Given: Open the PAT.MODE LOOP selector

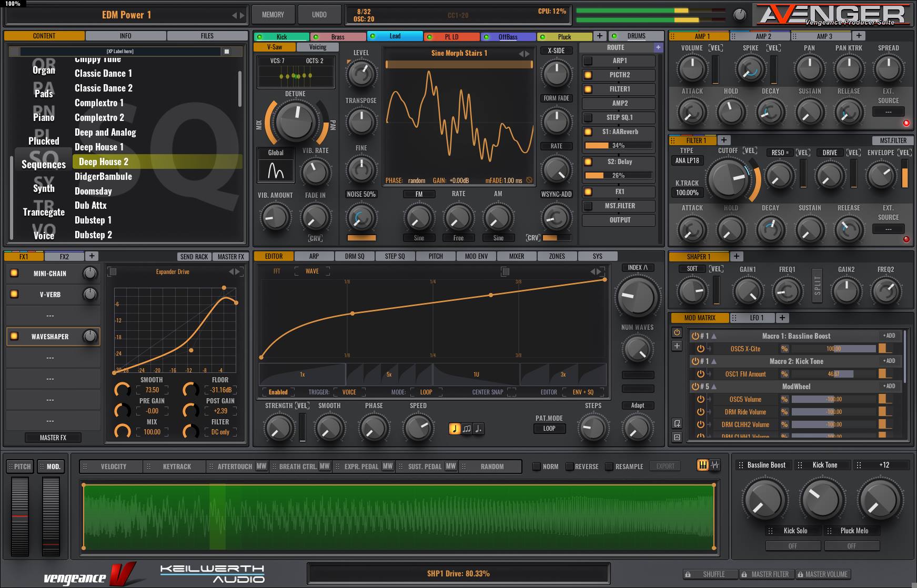Looking at the screenshot, I should (549, 429).
